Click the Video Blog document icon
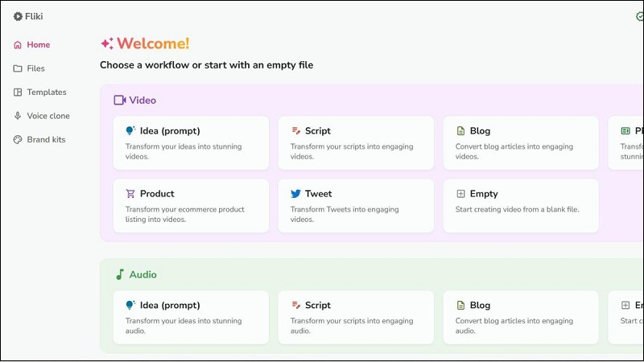 coord(460,131)
